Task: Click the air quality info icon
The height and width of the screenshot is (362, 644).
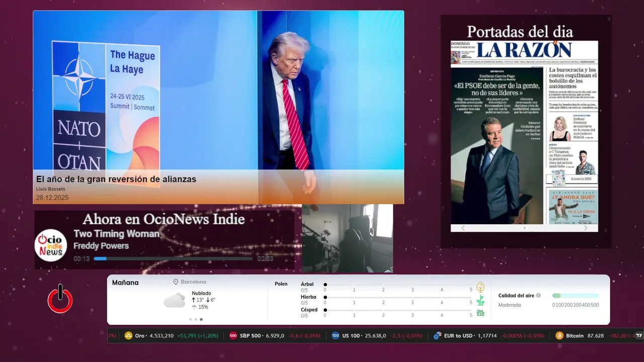Action: 538,296
